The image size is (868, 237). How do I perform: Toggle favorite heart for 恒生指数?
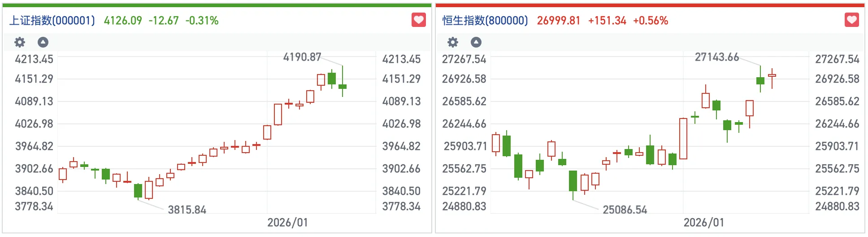tap(851, 20)
